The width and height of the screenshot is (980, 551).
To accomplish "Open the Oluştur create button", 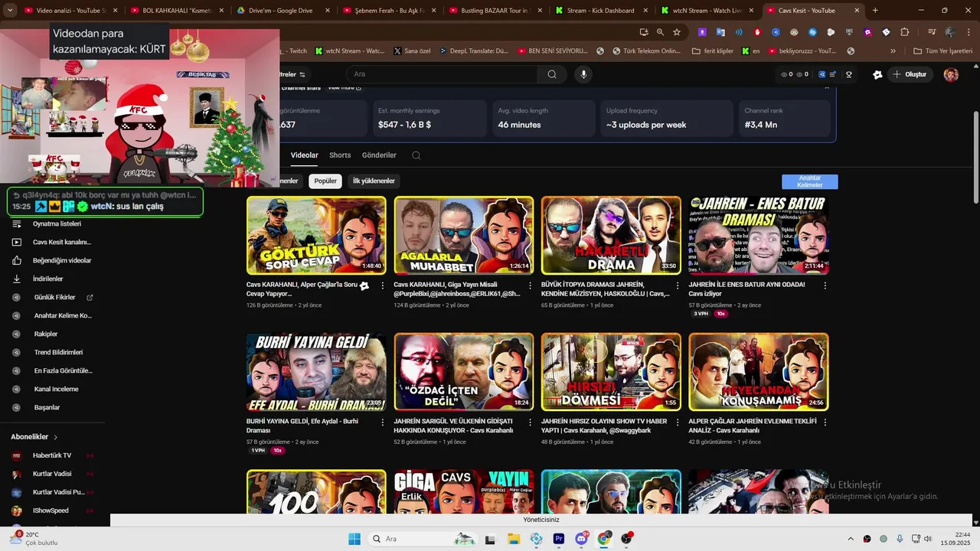I will [909, 74].
